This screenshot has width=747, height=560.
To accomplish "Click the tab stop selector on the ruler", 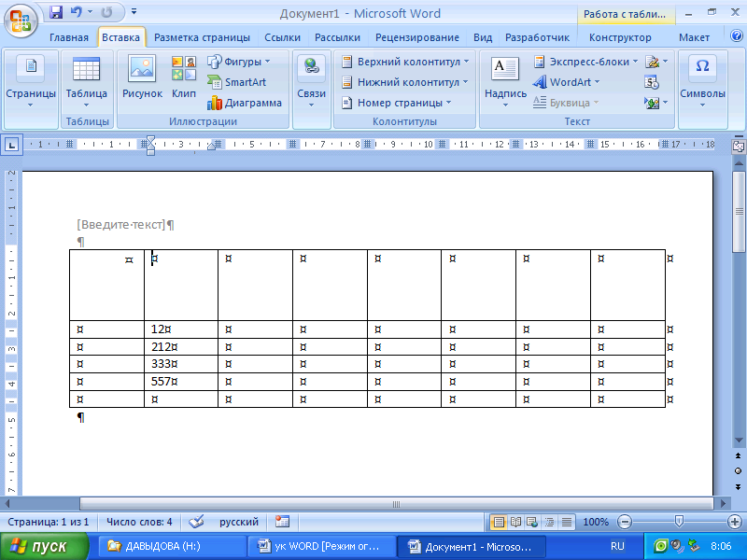I will click(x=11, y=145).
